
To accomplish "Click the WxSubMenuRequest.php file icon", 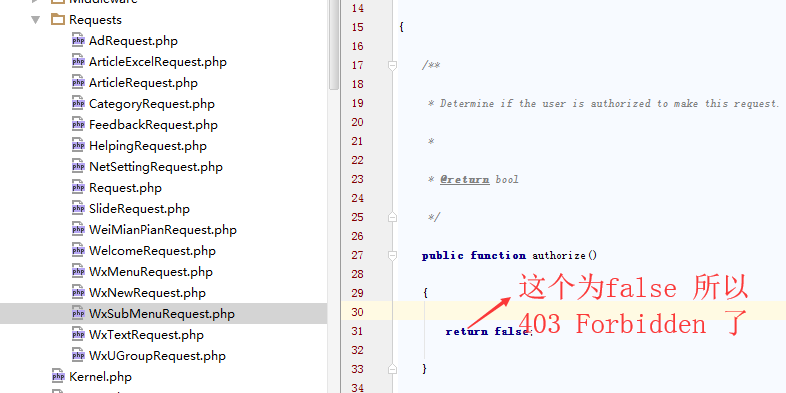I will point(78,313).
